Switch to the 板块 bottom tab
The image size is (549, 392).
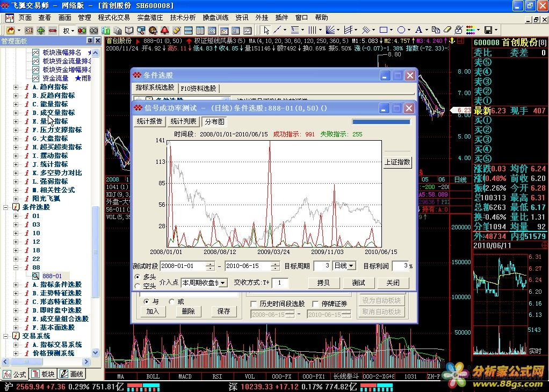44,374
